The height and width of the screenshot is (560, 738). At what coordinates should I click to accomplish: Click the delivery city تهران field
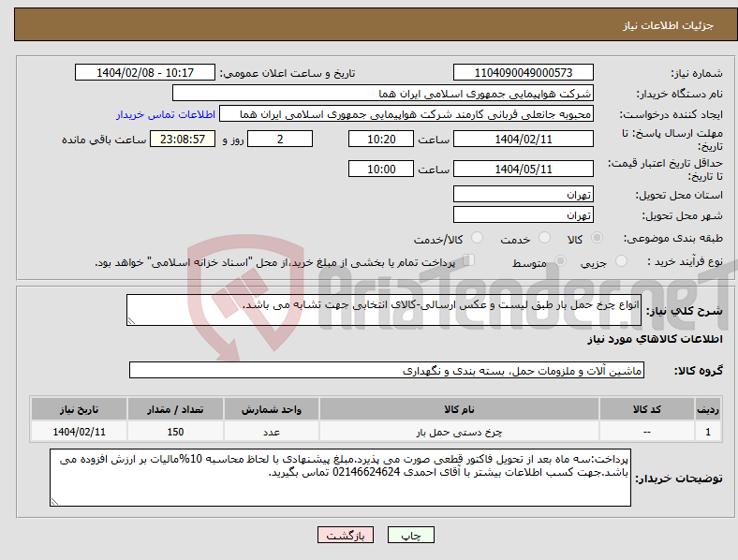[x=524, y=214]
